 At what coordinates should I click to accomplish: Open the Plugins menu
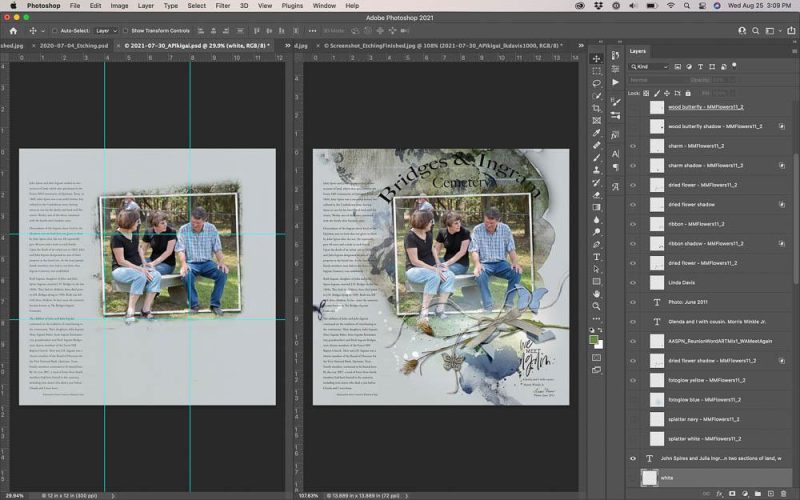tap(292, 6)
